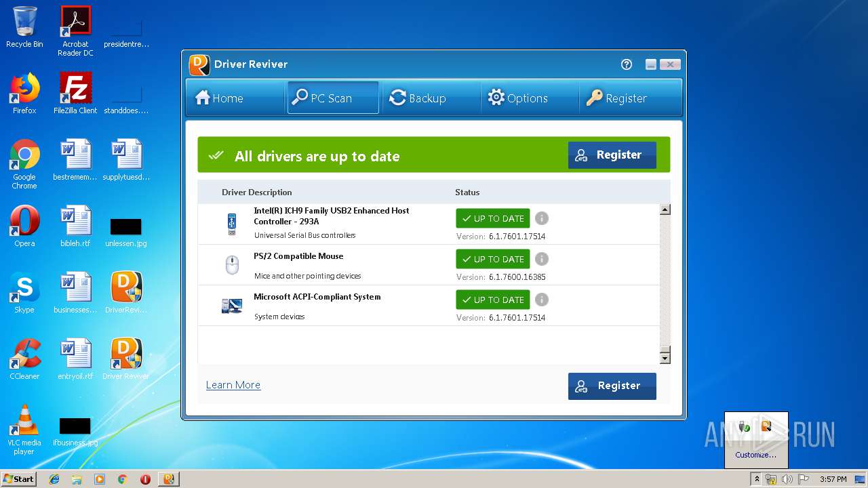Show info for PS/2 Compatible Mouse

point(542,259)
